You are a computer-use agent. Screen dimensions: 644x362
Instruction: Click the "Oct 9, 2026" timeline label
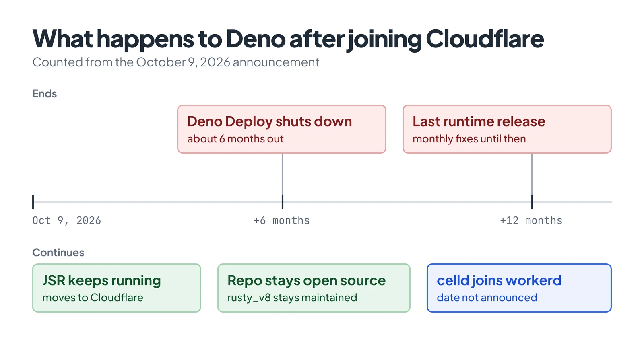[x=67, y=220]
